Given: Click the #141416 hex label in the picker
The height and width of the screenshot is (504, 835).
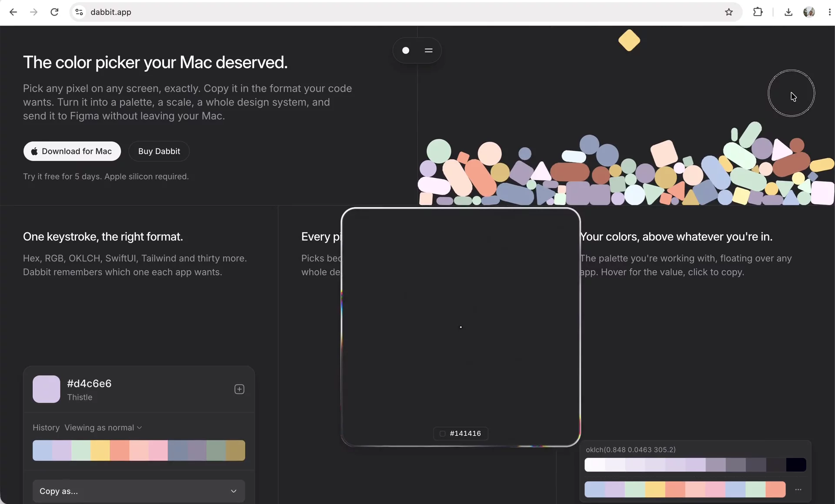Looking at the screenshot, I should (465, 434).
